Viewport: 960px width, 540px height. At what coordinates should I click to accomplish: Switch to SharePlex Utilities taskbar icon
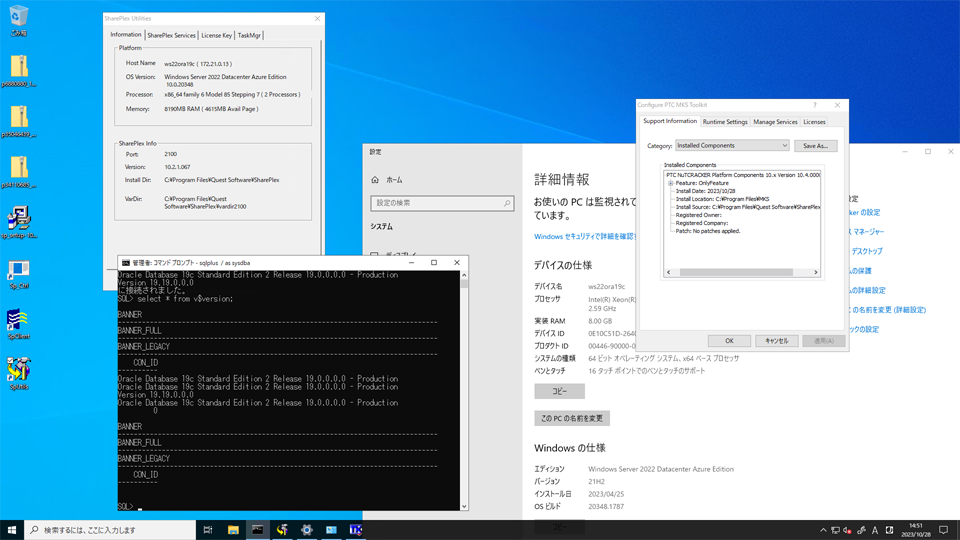(x=282, y=530)
